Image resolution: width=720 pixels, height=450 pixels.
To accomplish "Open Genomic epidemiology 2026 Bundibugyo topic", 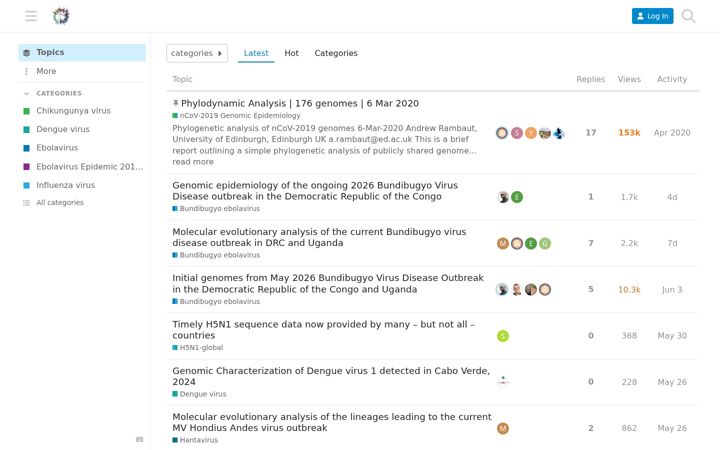I will tap(315, 191).
